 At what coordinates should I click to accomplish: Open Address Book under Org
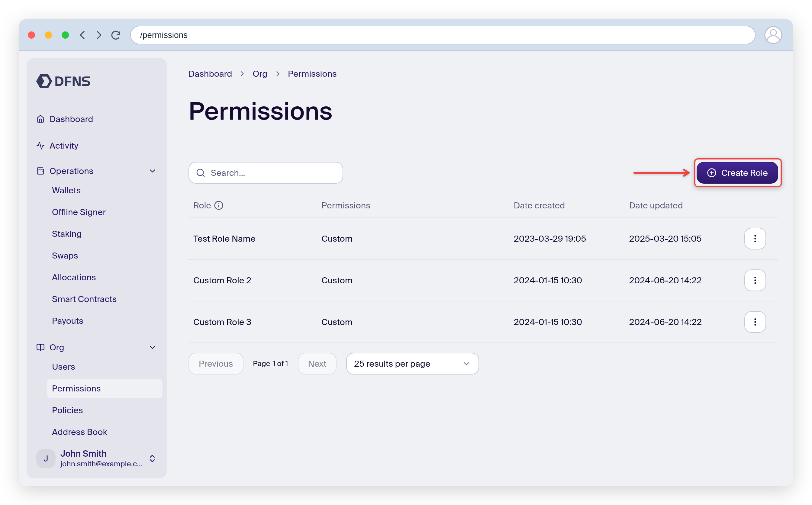tap(79, 432)
